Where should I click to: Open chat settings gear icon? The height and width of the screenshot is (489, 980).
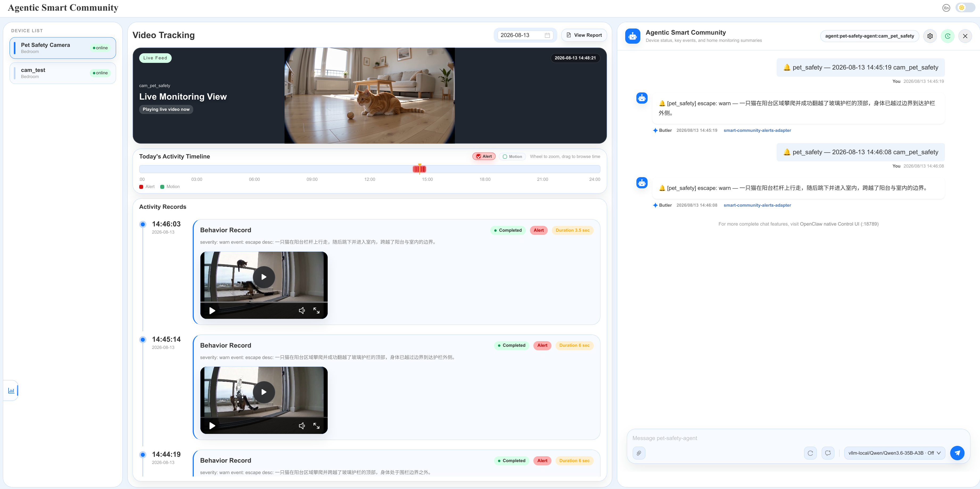[930, 36]
